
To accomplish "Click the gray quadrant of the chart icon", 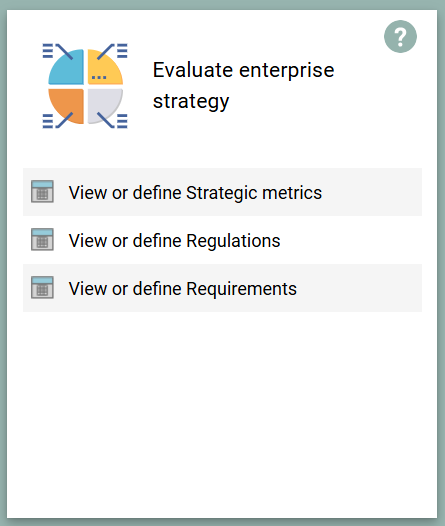I will (104, 105).
